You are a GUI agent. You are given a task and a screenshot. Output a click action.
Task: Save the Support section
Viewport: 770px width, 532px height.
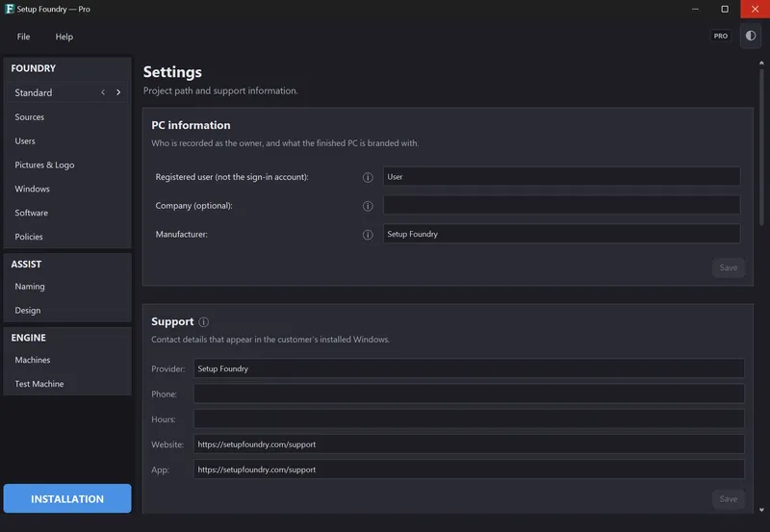(729, 499)
